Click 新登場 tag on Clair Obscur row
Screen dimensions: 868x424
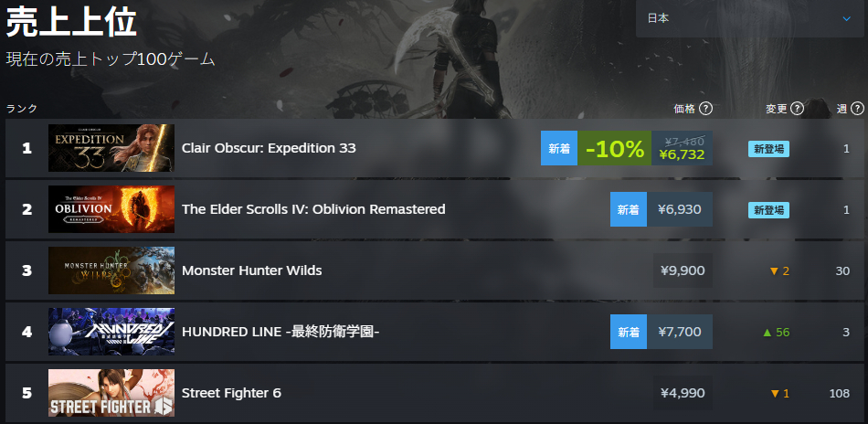pyautogui.click(x=769, y=148)
